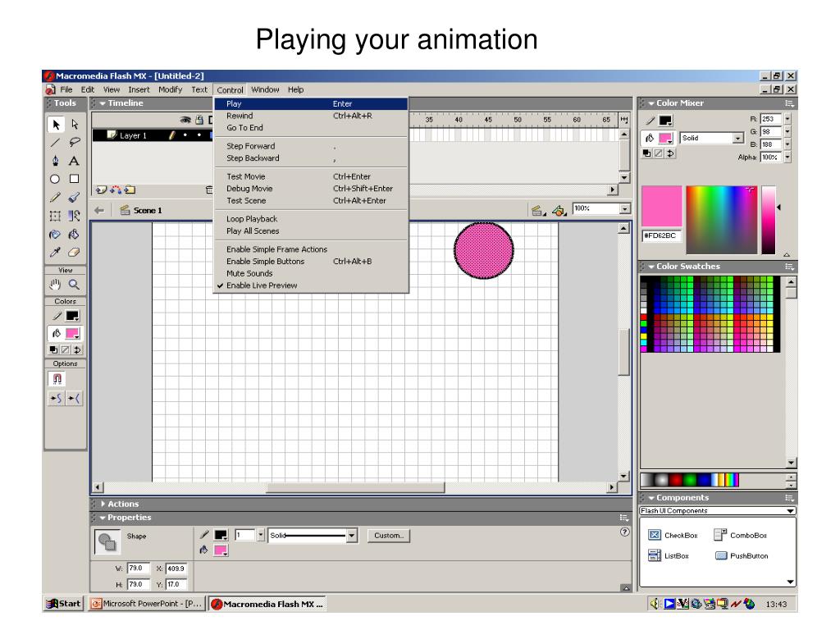Select the Free Transform tool
The height and width of the screenshot is (630, 840).
click(55, 216)
